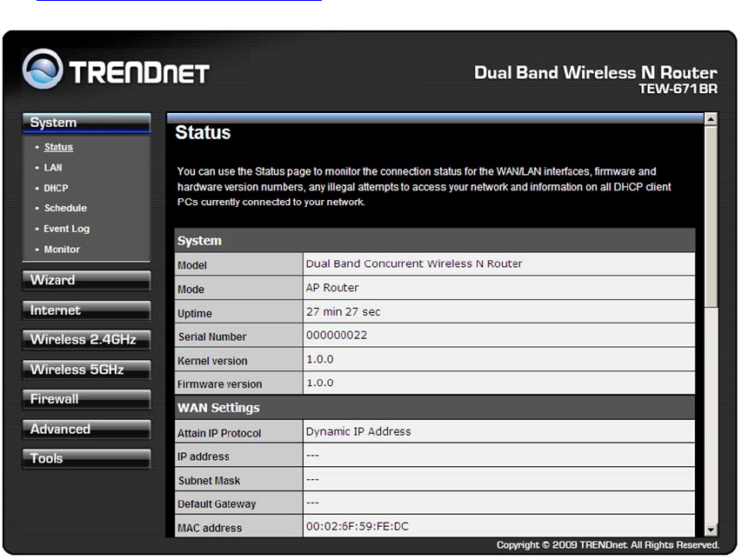
Task: Open the Wireless 2.4GHz menu
Action: tap(87, 340)
